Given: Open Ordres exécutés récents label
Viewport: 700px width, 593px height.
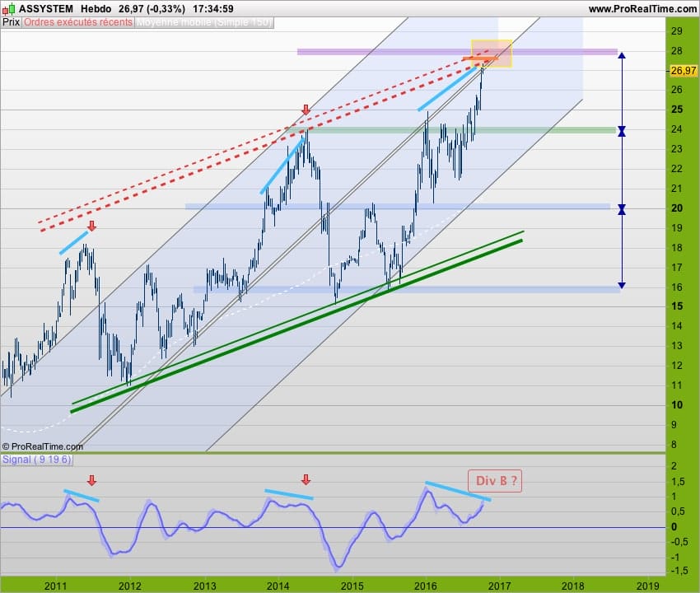Looking at the screenshot, I should click(x=78, y=22).
